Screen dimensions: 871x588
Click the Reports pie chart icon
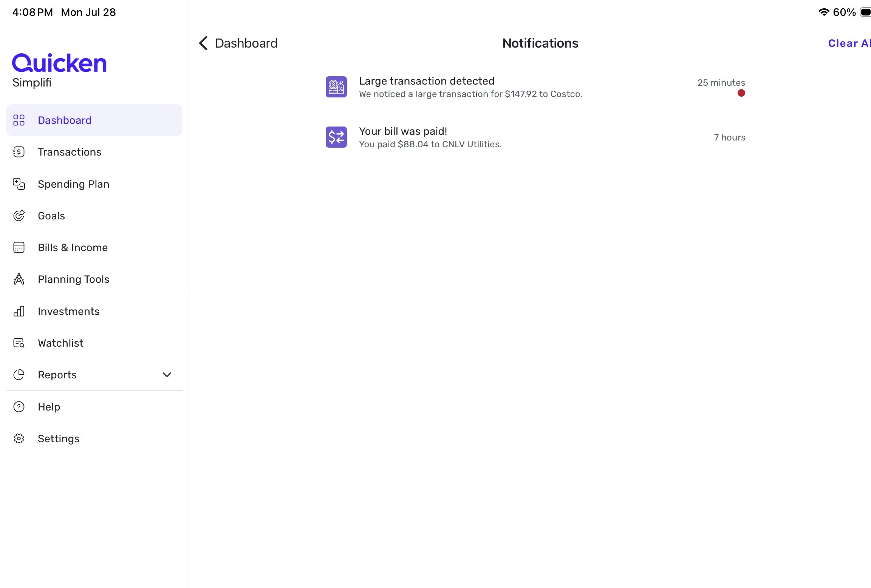click(19, 375)
